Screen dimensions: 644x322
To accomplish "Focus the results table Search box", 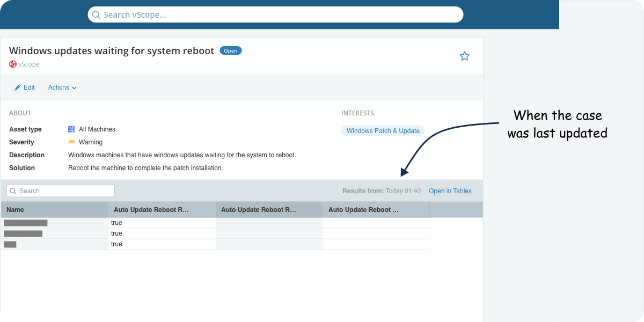I will pos(61,191).
